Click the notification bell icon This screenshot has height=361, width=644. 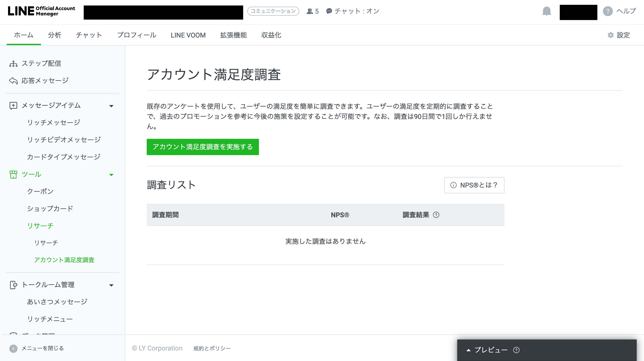(x=547, y=11)
